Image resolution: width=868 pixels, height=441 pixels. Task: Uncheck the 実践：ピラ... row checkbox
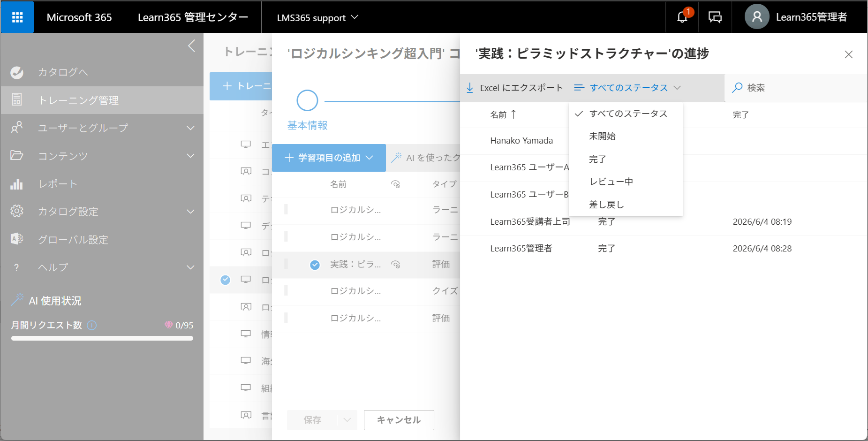coord(315,265)
